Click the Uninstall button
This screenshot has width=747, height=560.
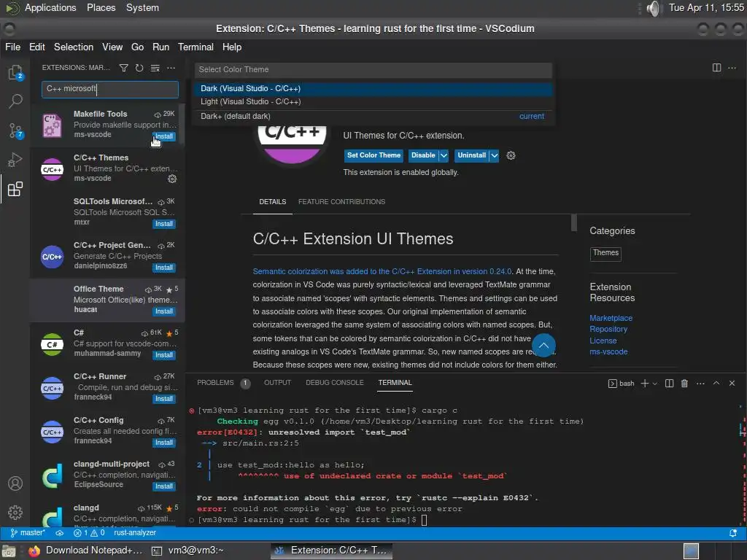point(472,156)
